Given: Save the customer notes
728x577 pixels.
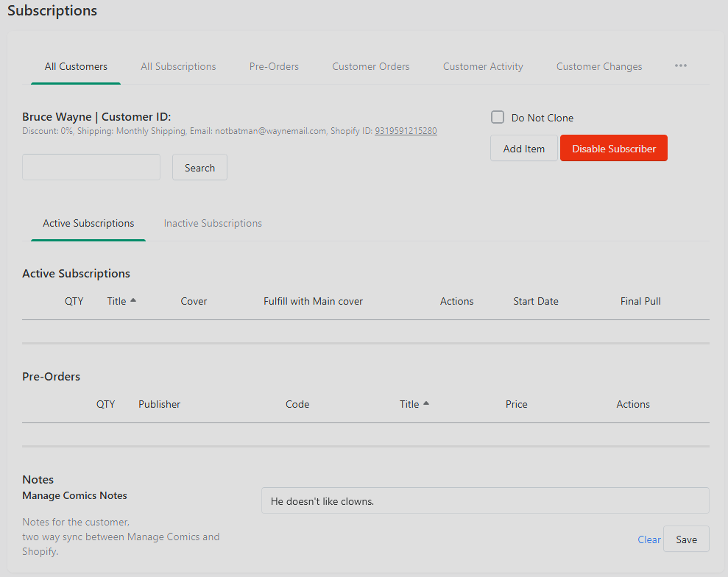Looking at the screenshot, I should tap(686, 539).
